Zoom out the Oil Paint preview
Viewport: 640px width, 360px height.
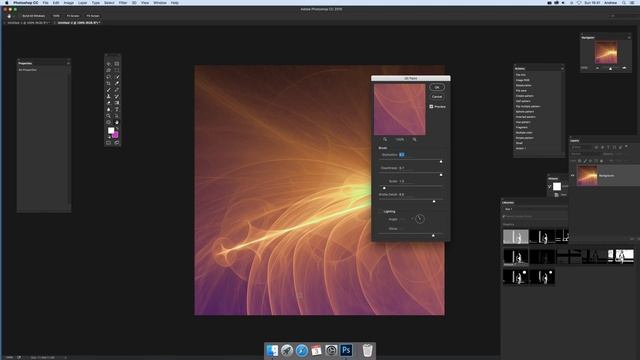click(x=385, y=140)
